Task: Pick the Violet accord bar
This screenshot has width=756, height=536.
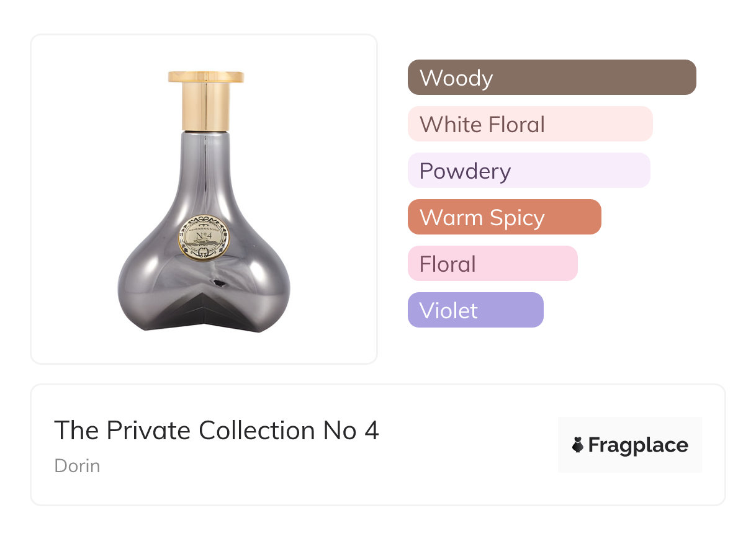Action: (x=475, y=310)
